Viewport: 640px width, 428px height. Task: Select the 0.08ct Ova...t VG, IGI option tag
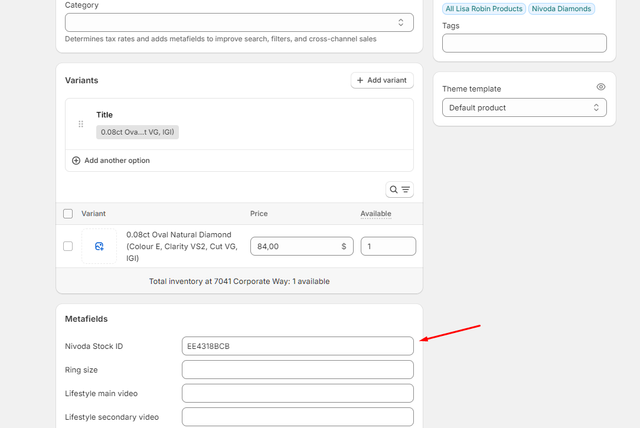coord(137,132)
